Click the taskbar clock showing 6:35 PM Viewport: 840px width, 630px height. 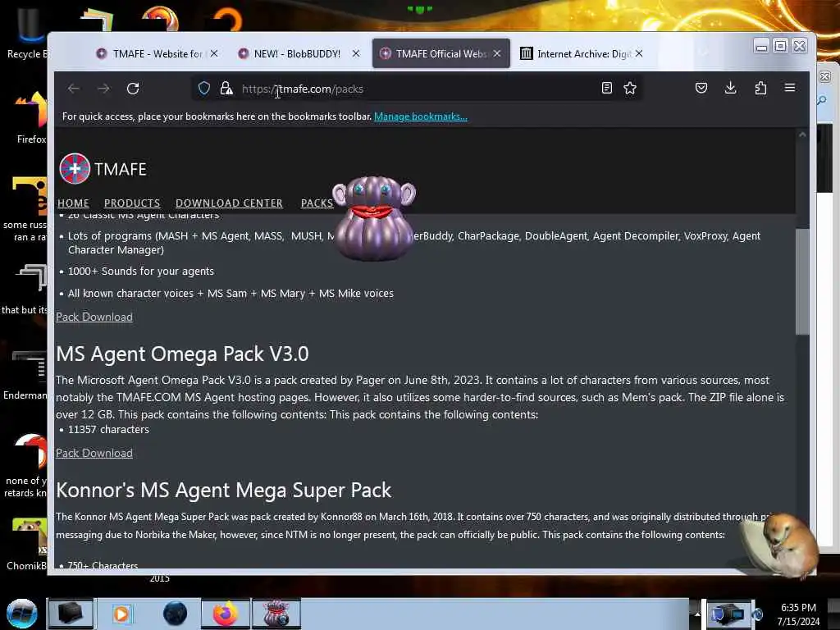pos(798,614)
